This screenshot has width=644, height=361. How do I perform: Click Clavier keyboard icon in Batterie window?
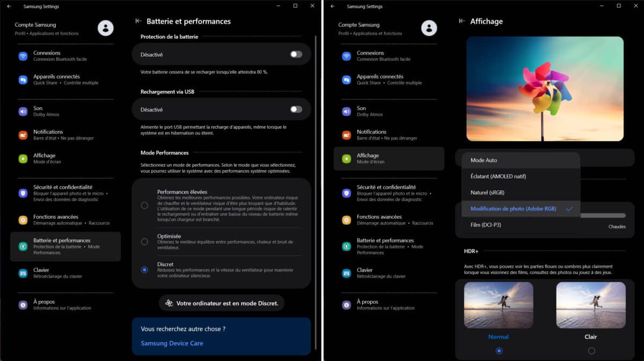pyautogui.click(x=23, y=273)
